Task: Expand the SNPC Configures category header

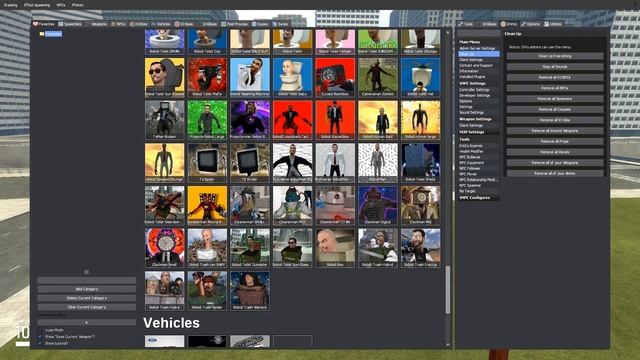Action: point(478,198)
